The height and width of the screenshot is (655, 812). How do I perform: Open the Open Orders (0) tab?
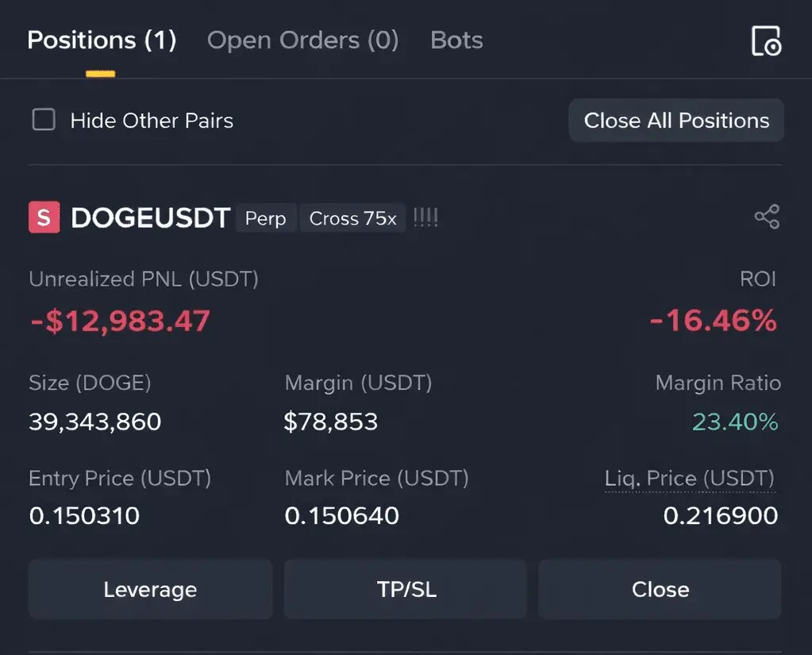[x=302, y=40]
